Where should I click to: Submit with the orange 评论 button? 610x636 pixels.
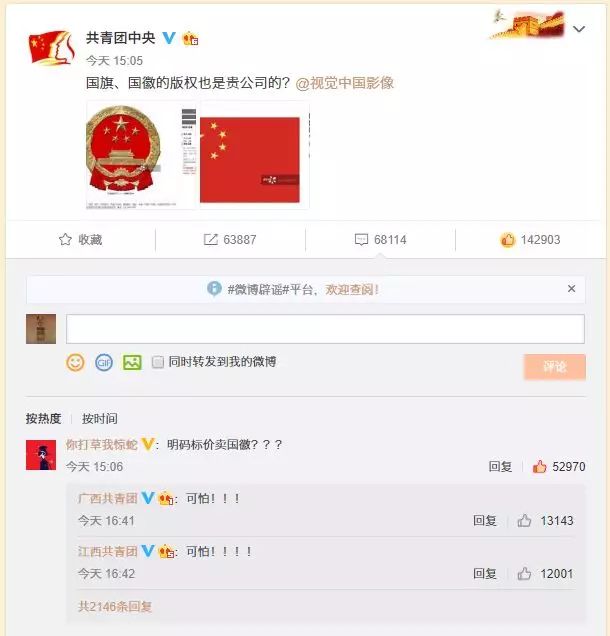(x=554, y=367)
